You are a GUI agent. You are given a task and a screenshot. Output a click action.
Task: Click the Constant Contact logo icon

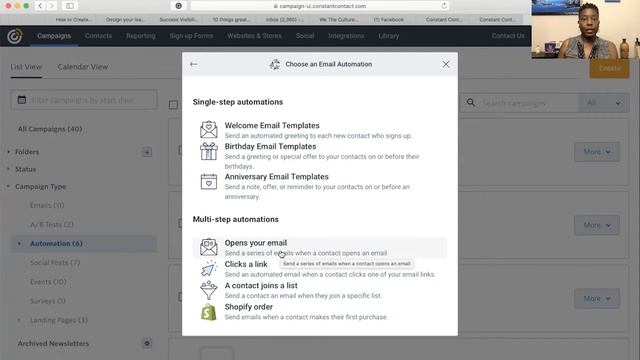pos(15,36)
